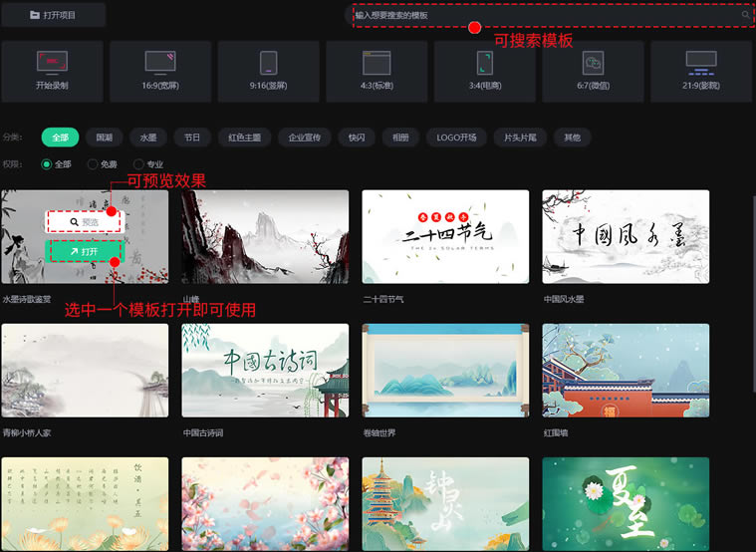This screenshot has width=756, height=552.
Task: Click the 打开项目 button
Action: point(54,15)
